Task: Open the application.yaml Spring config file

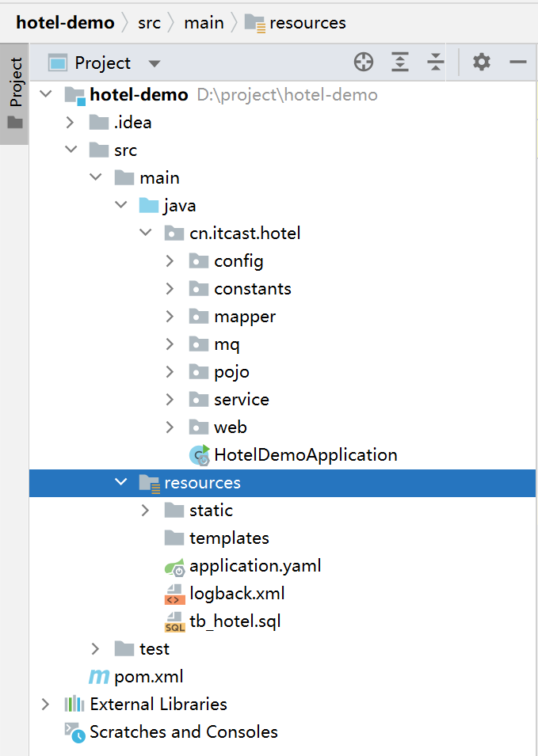Action: click(x=254, y=565)
